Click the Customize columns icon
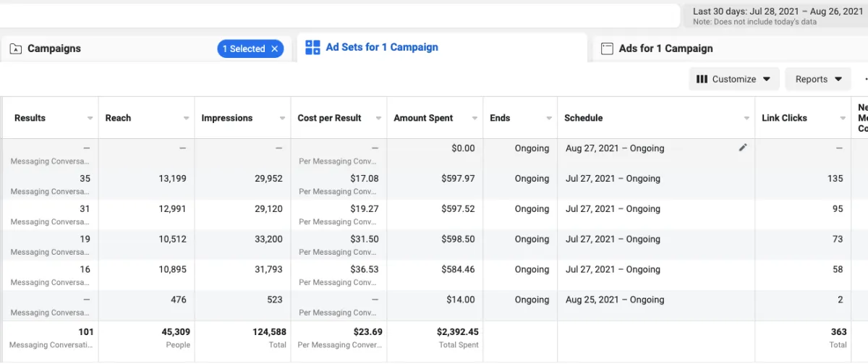 coord(702,80)
